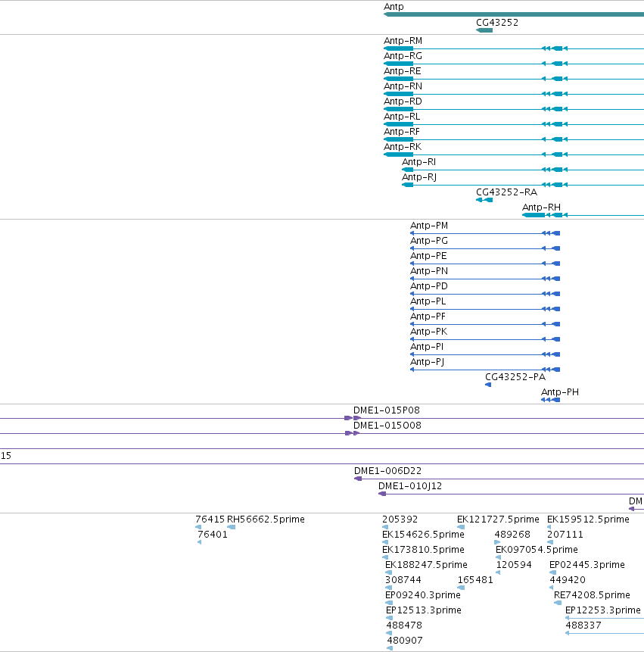The height and width of the screenshot is (652, 644).
Task: Select EST EK121727.5prime
Action: (498, 519)
